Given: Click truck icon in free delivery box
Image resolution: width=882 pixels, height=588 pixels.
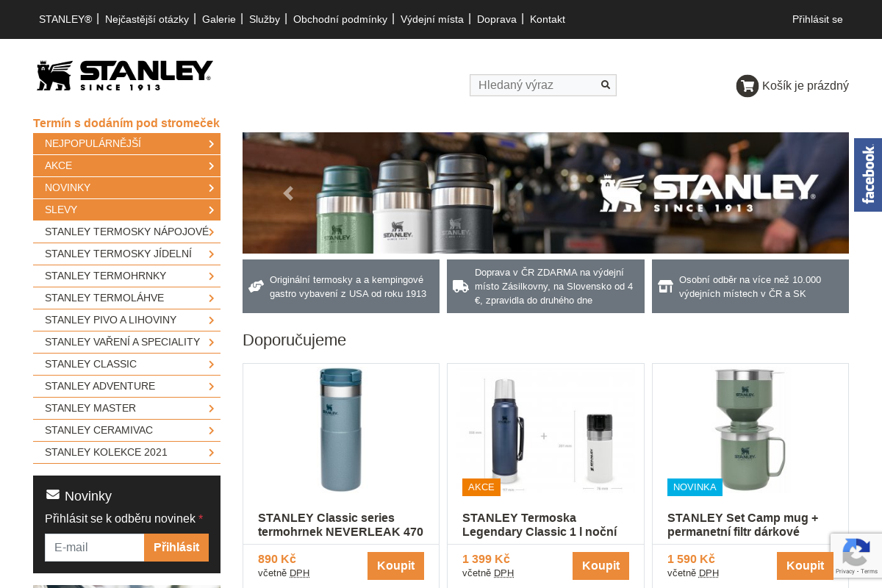Looking at the screenshot, I should point(461,286).
